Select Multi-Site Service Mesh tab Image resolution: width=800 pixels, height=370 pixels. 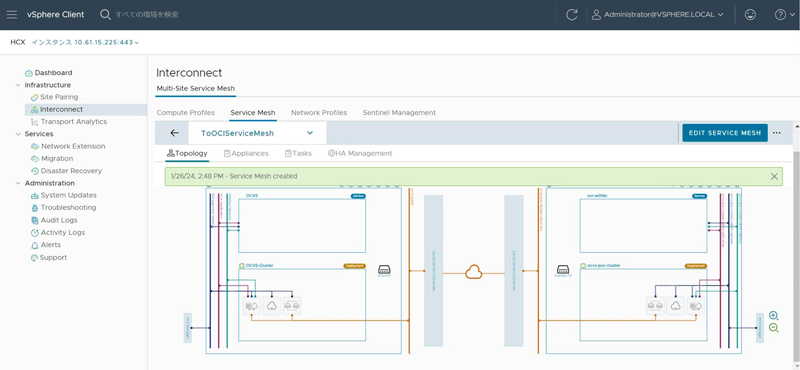pos(195,88)
